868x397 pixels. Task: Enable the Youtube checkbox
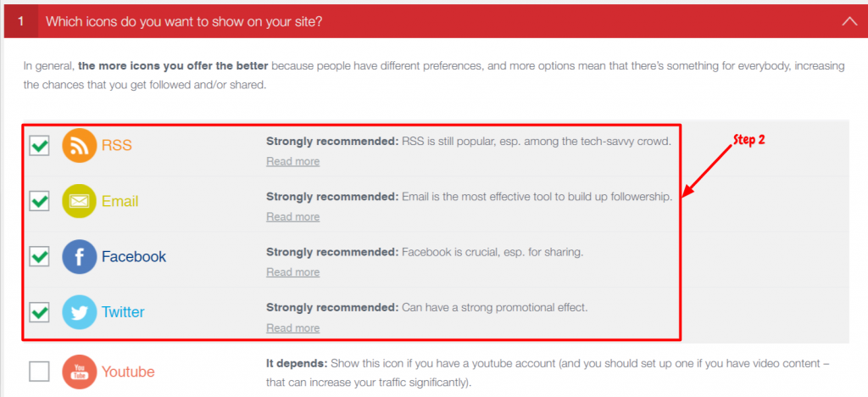[x=39, y=372]
